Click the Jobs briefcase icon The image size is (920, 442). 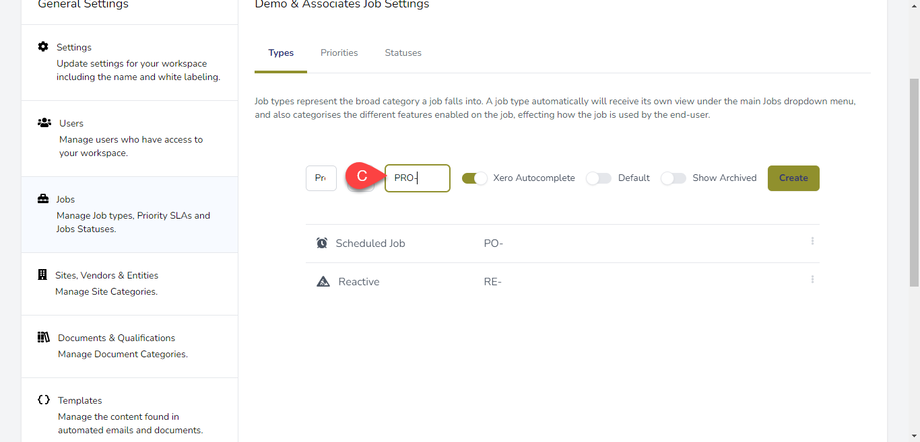coord(43,199)
